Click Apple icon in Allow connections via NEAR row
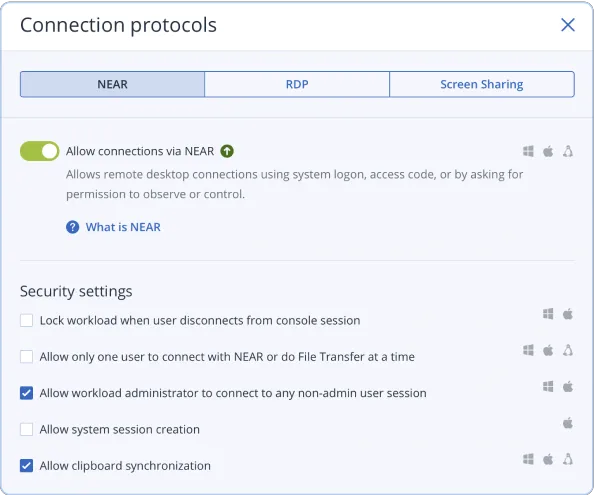This screenshot has width=594, height=495. coord(548,151)
